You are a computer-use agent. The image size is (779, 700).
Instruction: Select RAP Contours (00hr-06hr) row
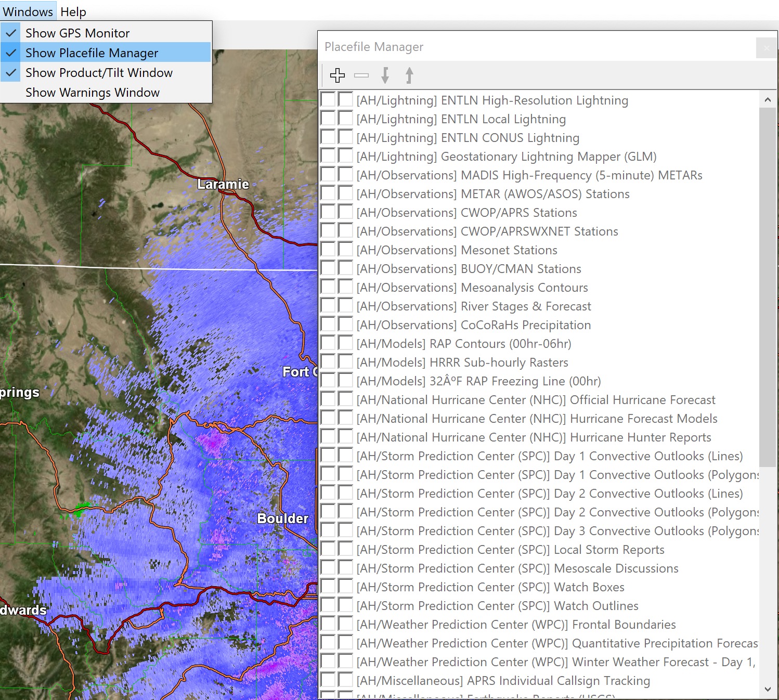click(539, 344)
